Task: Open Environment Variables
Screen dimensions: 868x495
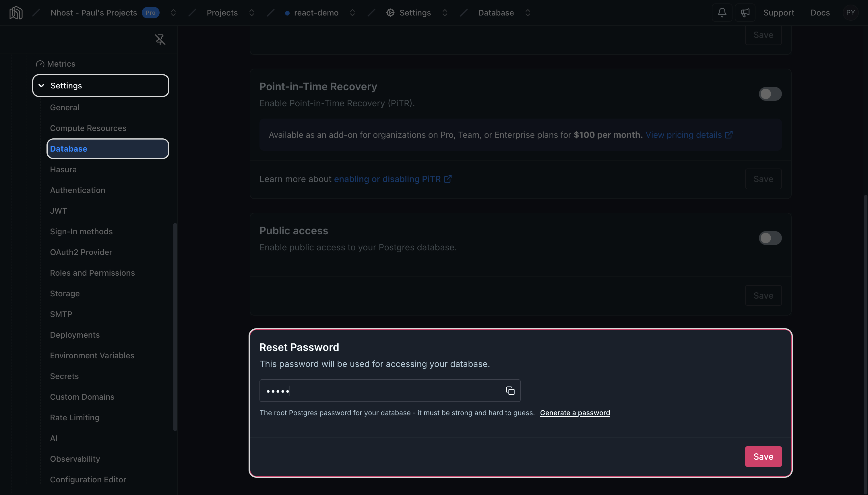Action: click(x=92, y=356)
